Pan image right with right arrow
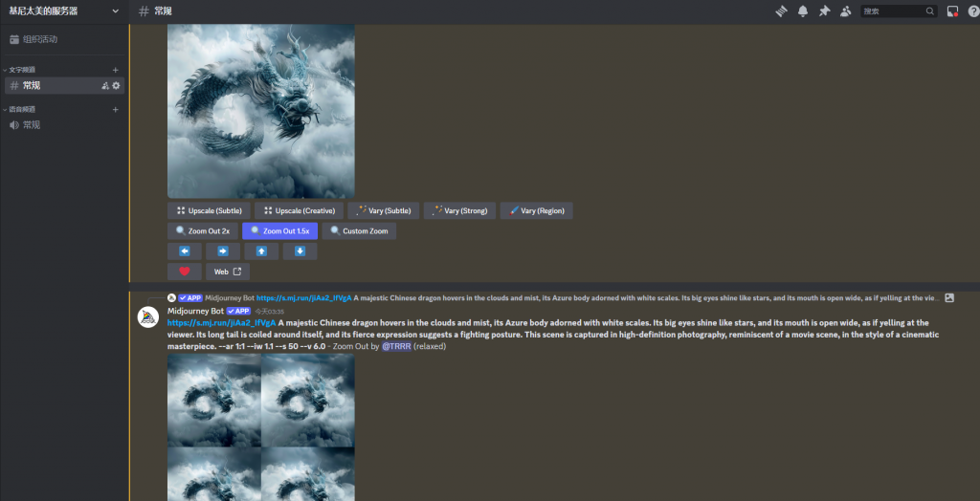 click(222, 251)
